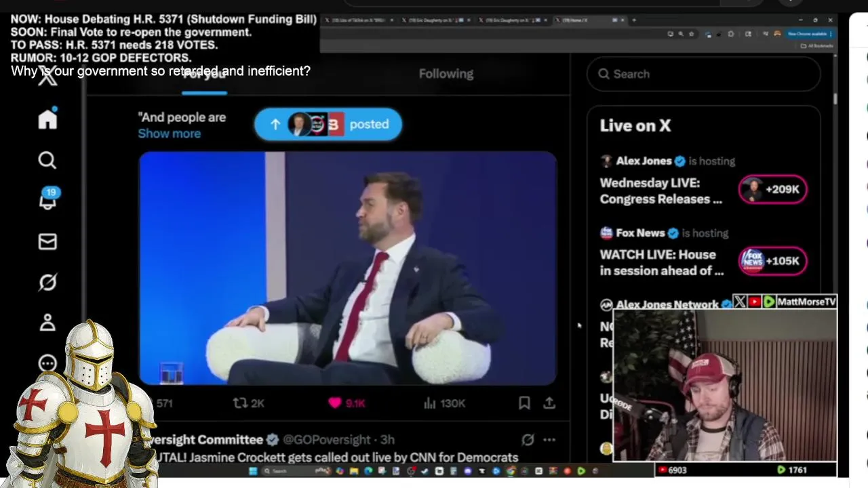Toggle the pink heart like with 9.1K
The width and height of the screenshot is (868, 488).
(347, 403)
